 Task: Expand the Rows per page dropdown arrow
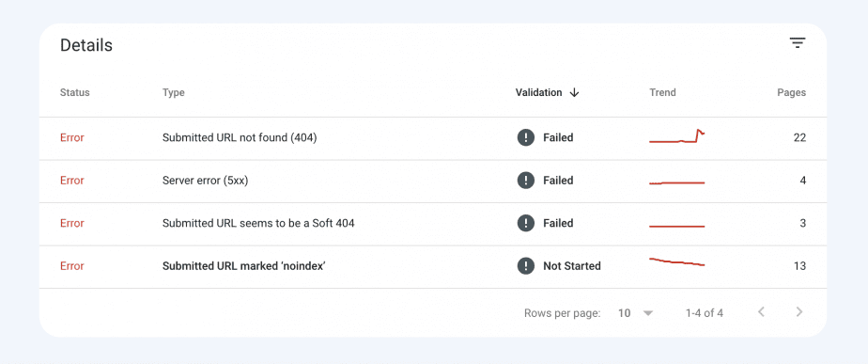[648, 313]
